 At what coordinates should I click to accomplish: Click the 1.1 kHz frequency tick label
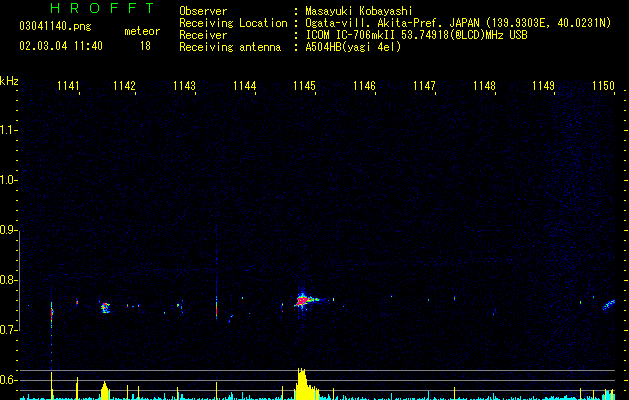click(x=9, y=130)
